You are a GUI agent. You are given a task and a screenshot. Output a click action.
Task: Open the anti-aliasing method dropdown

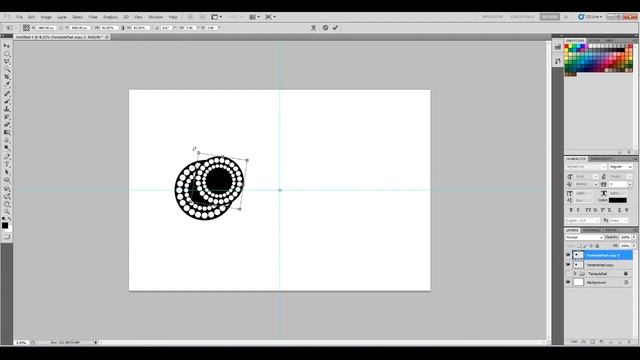click(619, 220)
